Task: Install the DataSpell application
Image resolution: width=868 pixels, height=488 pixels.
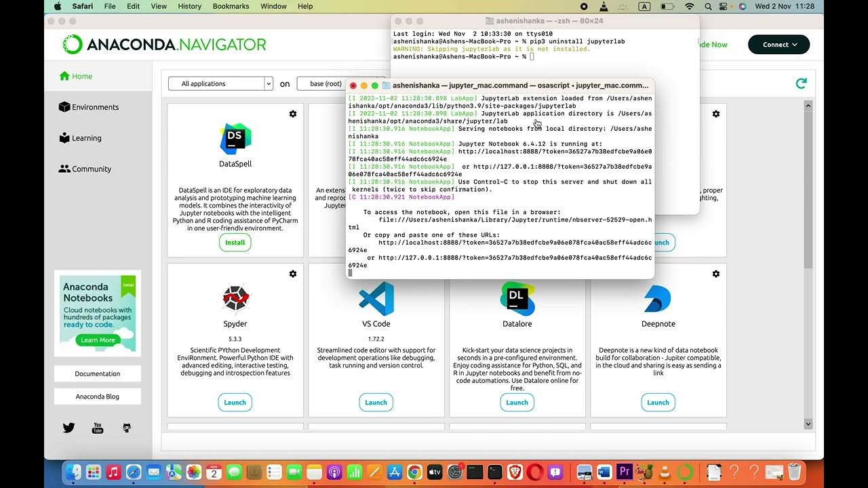Action: (x=235, y=243)
